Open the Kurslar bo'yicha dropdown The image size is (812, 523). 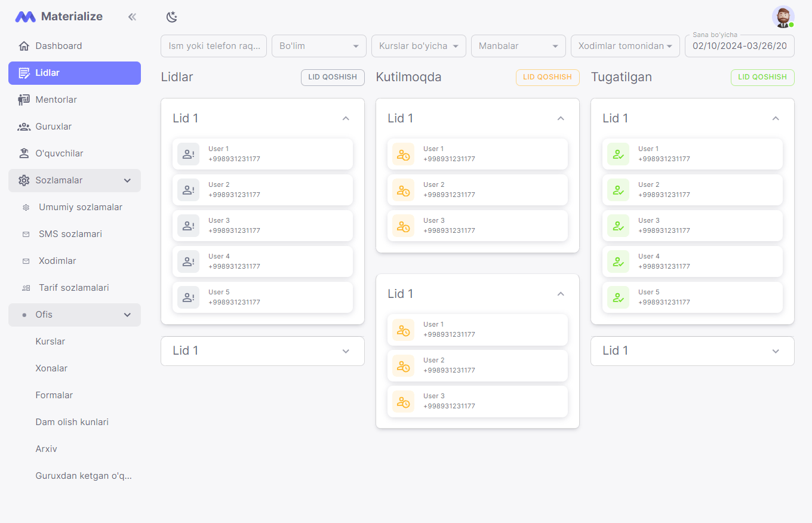tap(419, 46)
